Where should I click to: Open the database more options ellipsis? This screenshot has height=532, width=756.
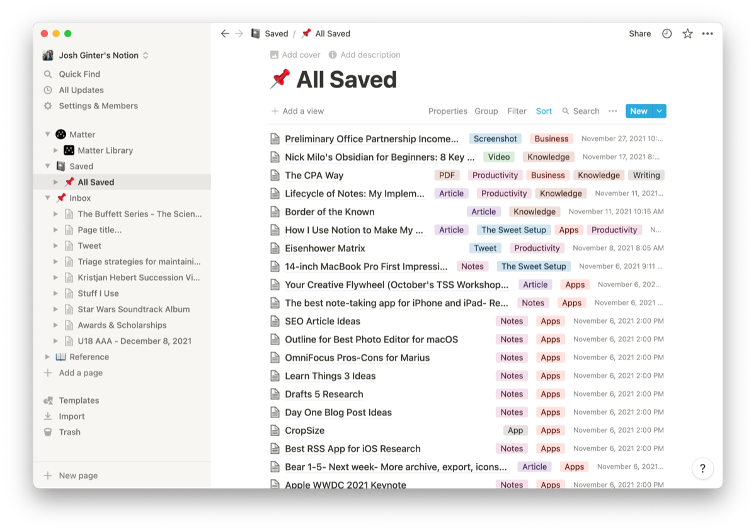pyautogui.click(x=612, y=111)
